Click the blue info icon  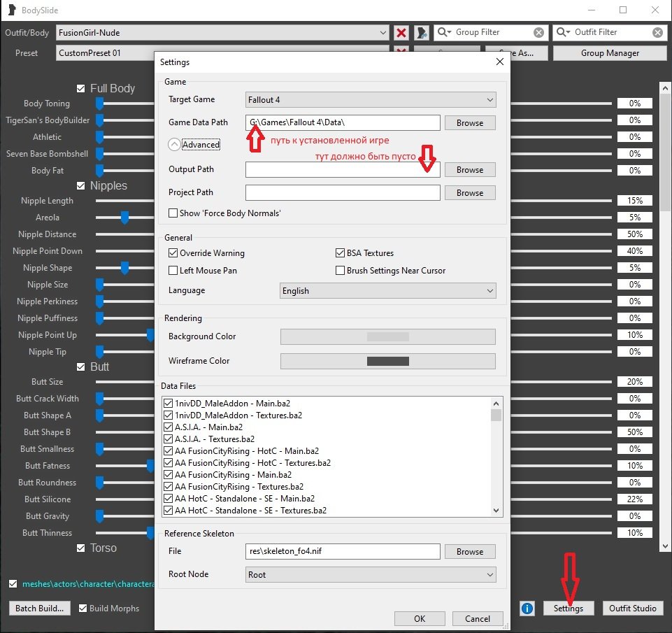[527, 609]
